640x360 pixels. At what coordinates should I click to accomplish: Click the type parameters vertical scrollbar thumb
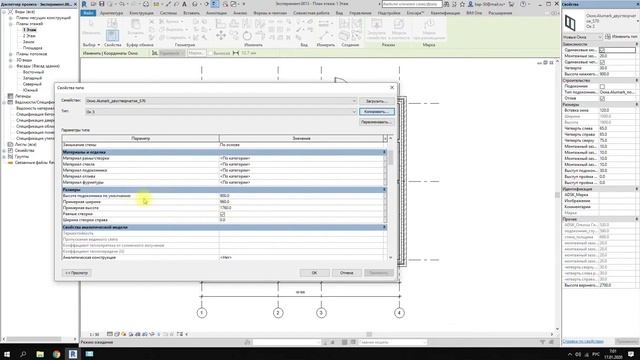391,157
